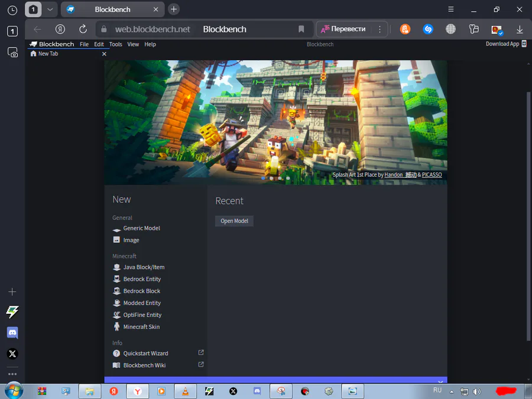Select the third splash art carousel dot
This screenshot has width=532, height=399.
[x=280, y=178]
